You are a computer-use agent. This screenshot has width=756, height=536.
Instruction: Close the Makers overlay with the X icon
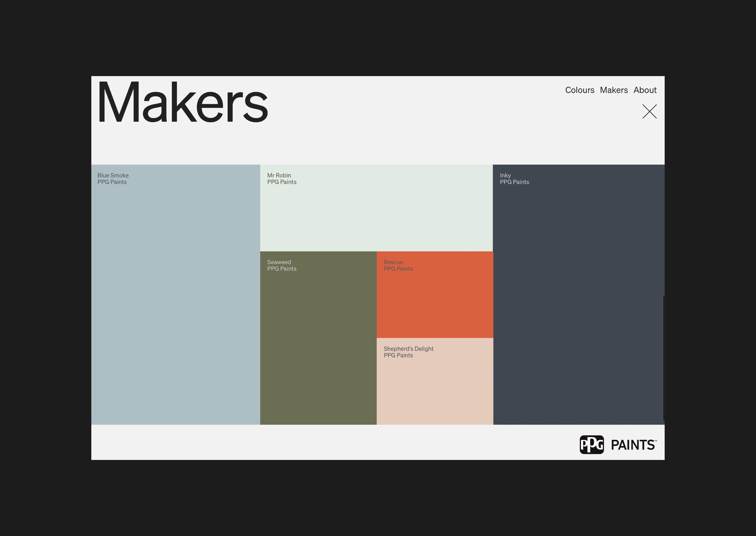tap(649, 112)
